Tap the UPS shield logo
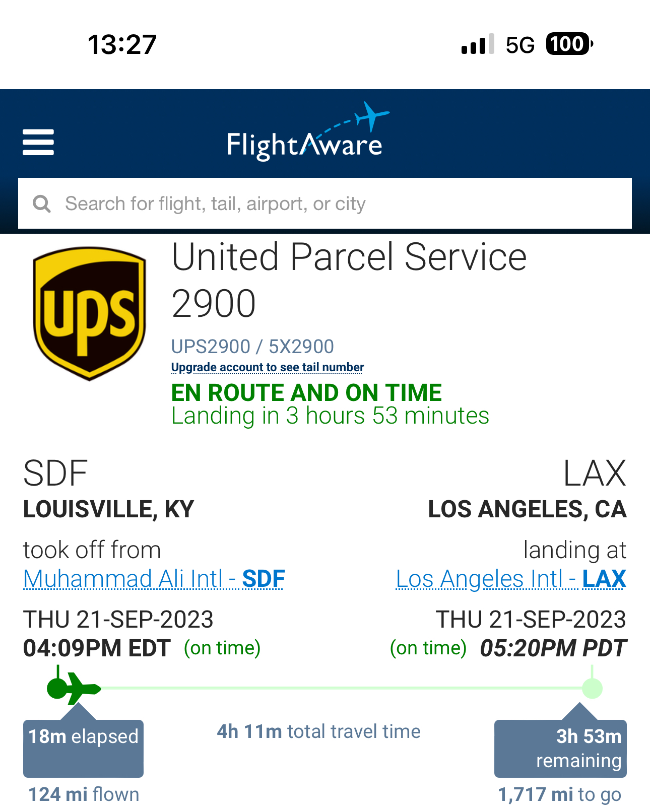The height and width of the screenshot is (812, 650). 90,313
